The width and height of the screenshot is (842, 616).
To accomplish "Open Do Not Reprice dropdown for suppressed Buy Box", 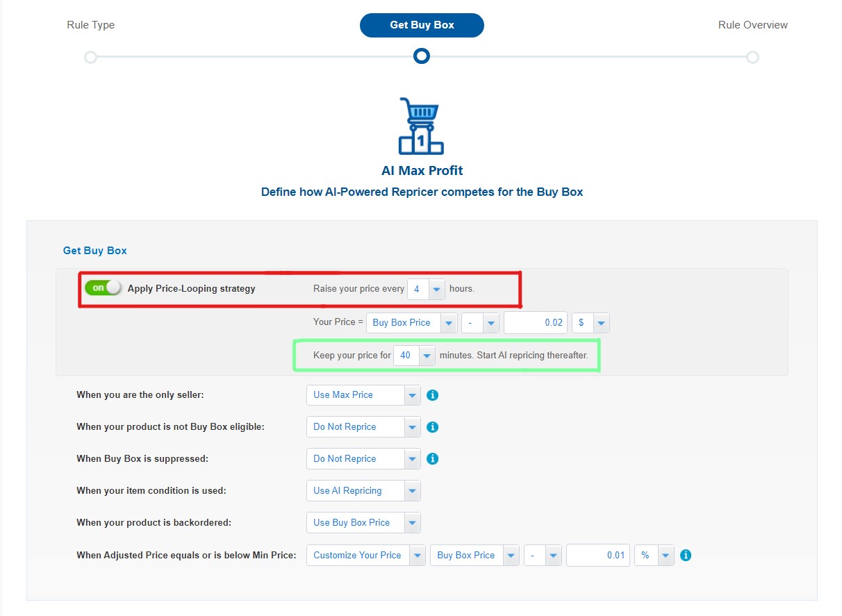I will pos(363,459).
